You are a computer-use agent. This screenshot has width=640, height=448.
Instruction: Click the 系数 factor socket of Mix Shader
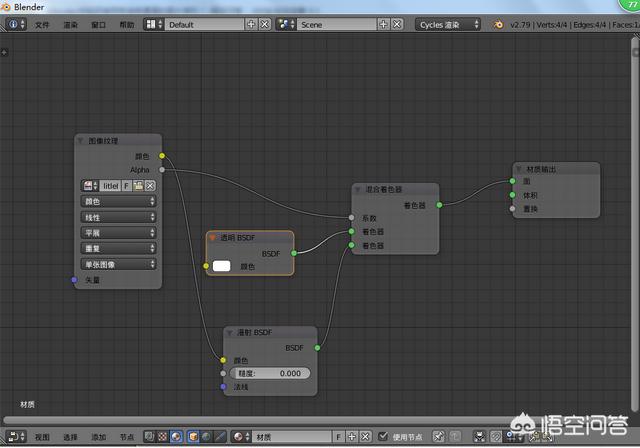pos(351,218)
